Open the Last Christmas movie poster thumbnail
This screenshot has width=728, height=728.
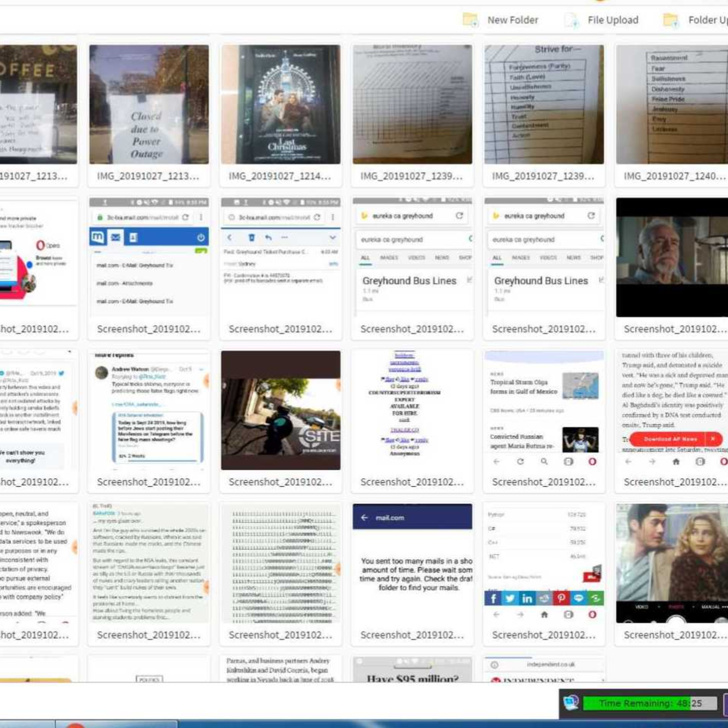(x=281, y=104)
